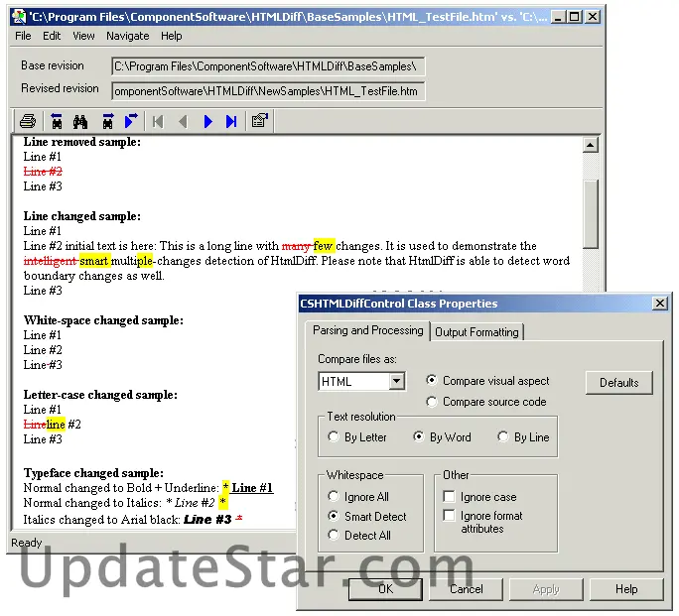Click bold underlined 'Line #1' text
This screenshot has width=679, height=616.
pyautogui.click(x=252, y=488)
